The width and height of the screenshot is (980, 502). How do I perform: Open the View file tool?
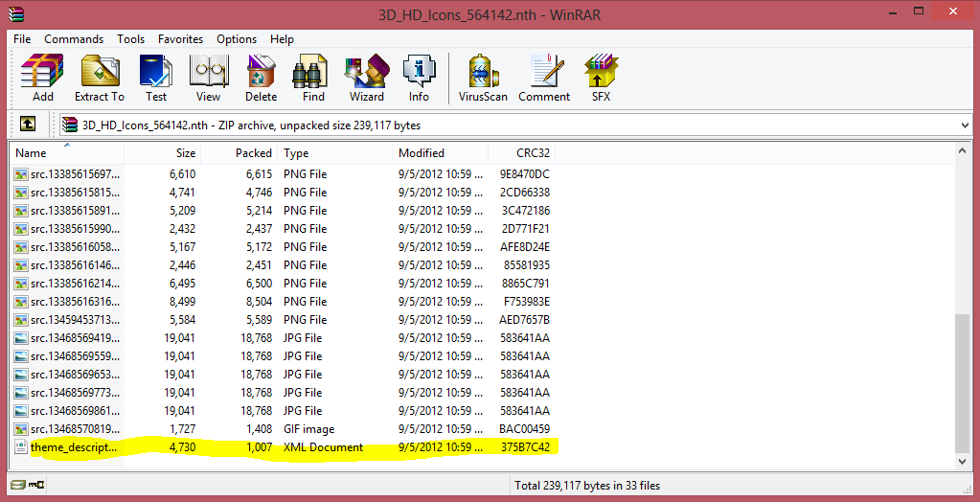[x=208, y=79]
